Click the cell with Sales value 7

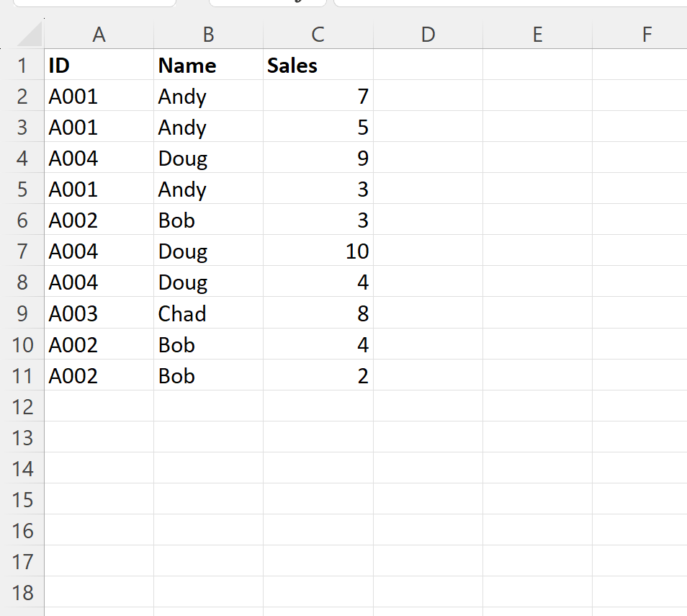coord(318,96)
